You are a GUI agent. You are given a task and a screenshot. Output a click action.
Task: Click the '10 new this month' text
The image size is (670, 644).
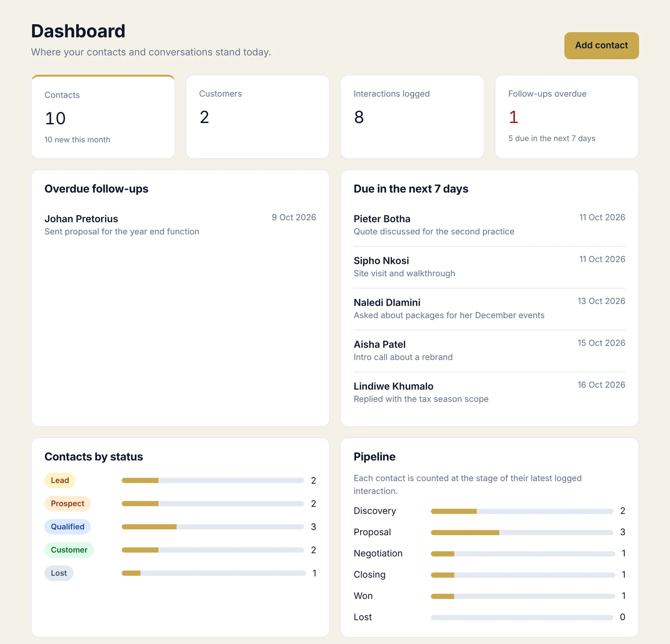coord(77,140)
